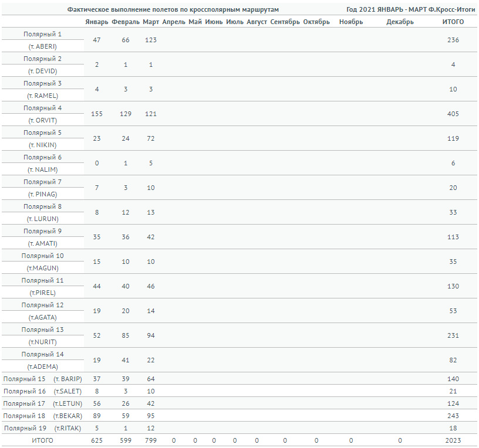
Task: Click Полярный 5 March value 72
Action: (x=151, y=139)
